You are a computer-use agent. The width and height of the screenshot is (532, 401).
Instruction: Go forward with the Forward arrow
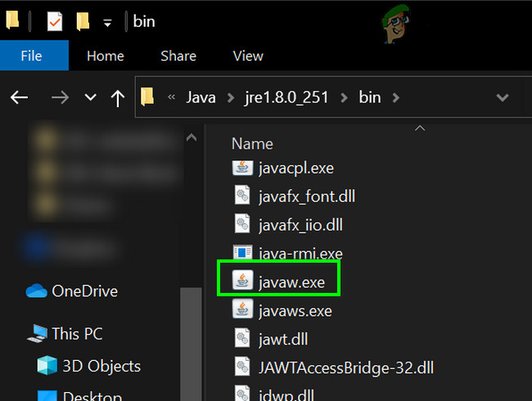(60, 97)
